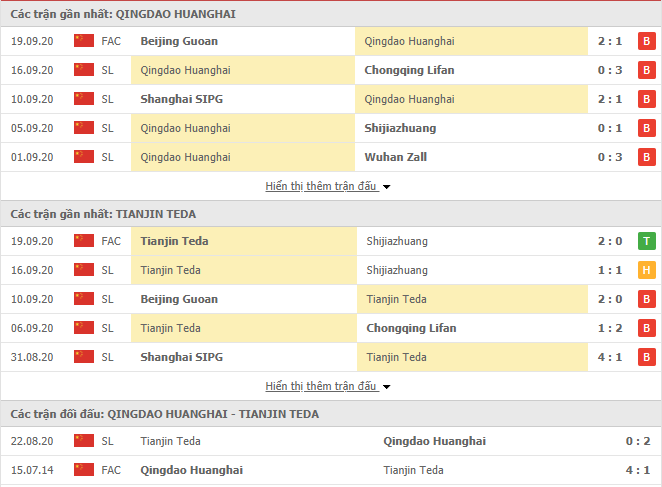Click the red B badge for Chongqing Lifan 0:3
The width and height of the screenshot is (662, 487).
tap(646, 70)
